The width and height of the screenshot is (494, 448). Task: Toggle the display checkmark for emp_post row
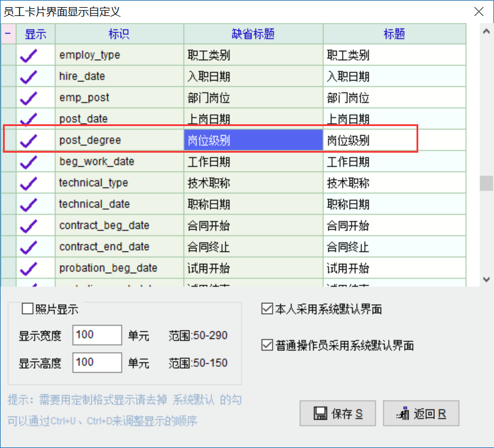(x=28, y=98)
